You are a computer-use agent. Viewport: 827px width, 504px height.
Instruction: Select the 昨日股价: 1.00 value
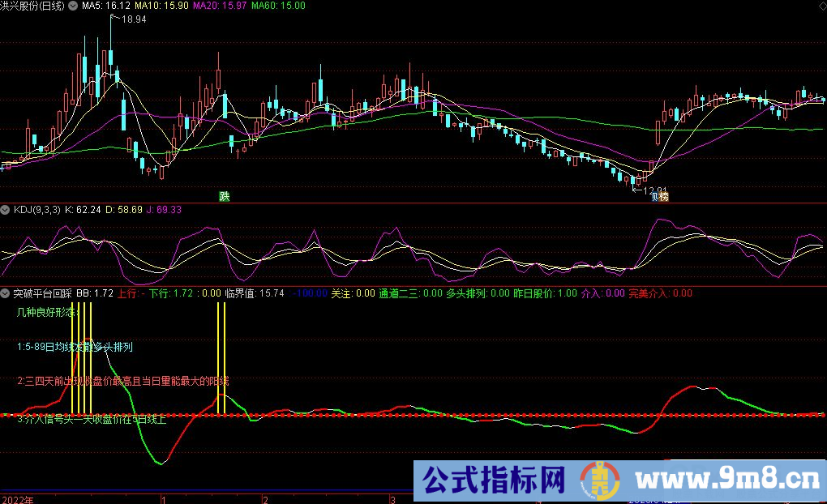pos(546,293)
